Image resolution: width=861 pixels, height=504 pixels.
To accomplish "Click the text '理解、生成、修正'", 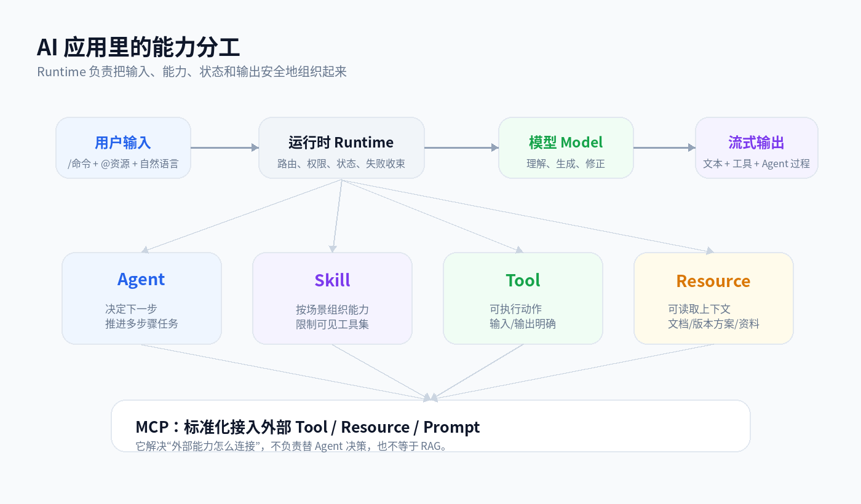I will [x=566, y=163].
